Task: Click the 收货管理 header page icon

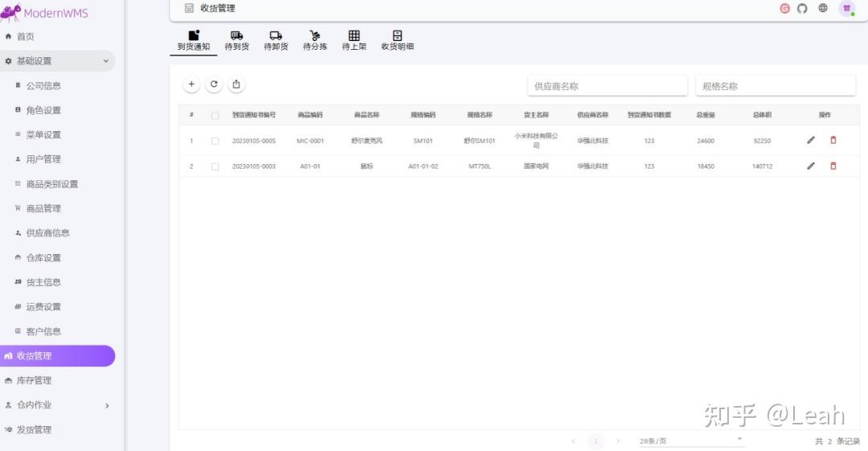Action: click(x=190, y=8)
